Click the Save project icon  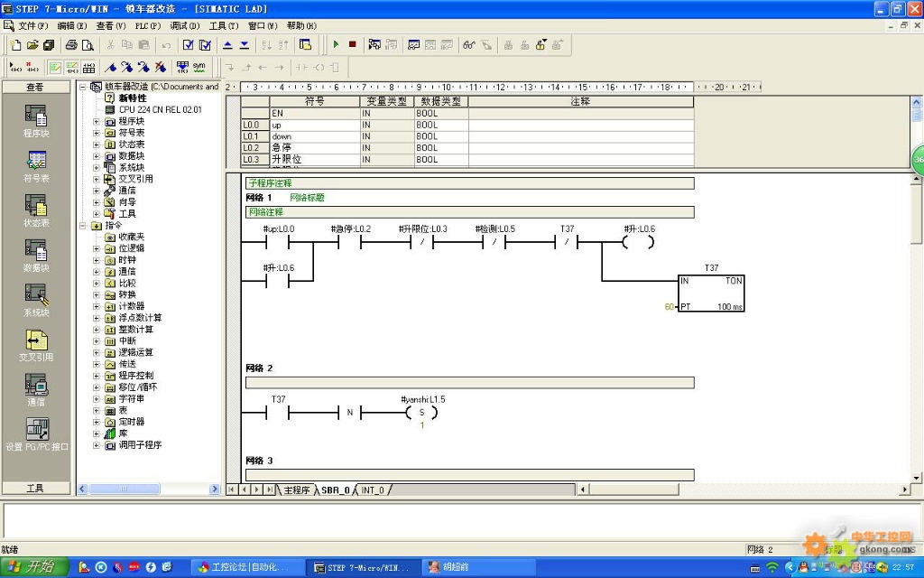click(49, 45)
